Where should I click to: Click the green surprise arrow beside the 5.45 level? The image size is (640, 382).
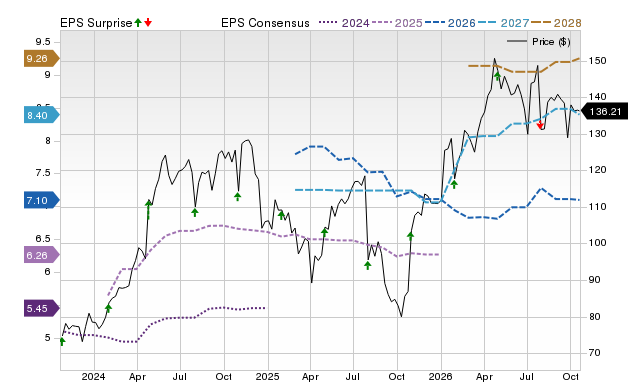pyautogui.click(x=108, y=308)
